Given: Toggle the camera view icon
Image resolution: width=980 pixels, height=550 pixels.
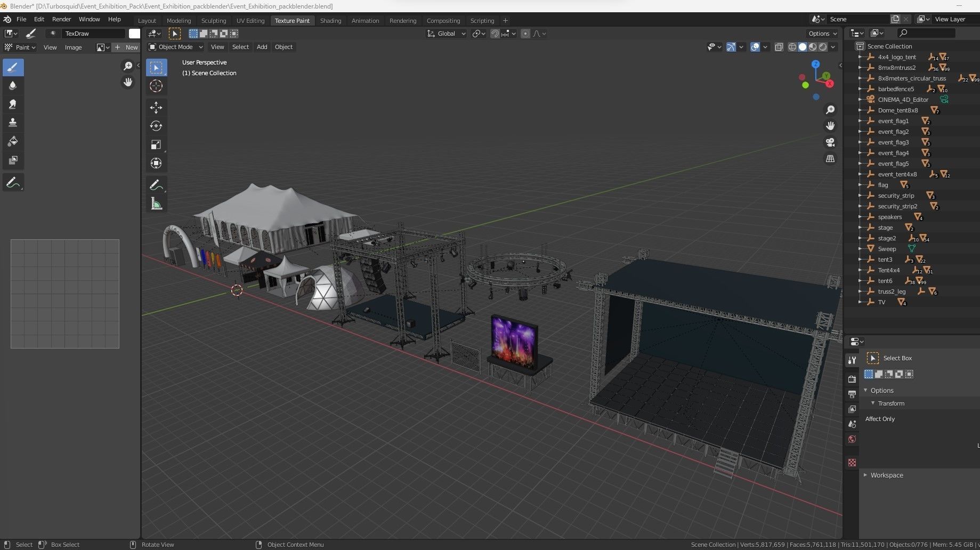Looking at the screenshot, I should (830, 142).
